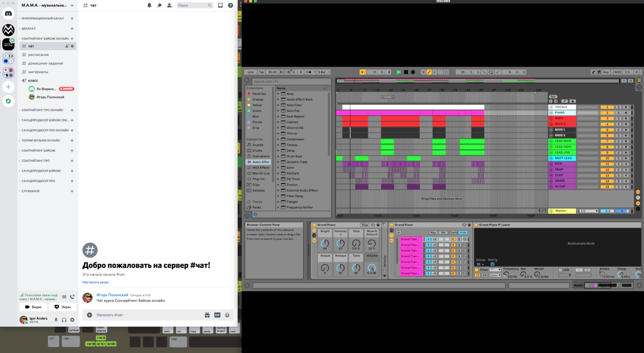
Task: Select Plug-Ins category in Ableton browser
Action: 258,179
